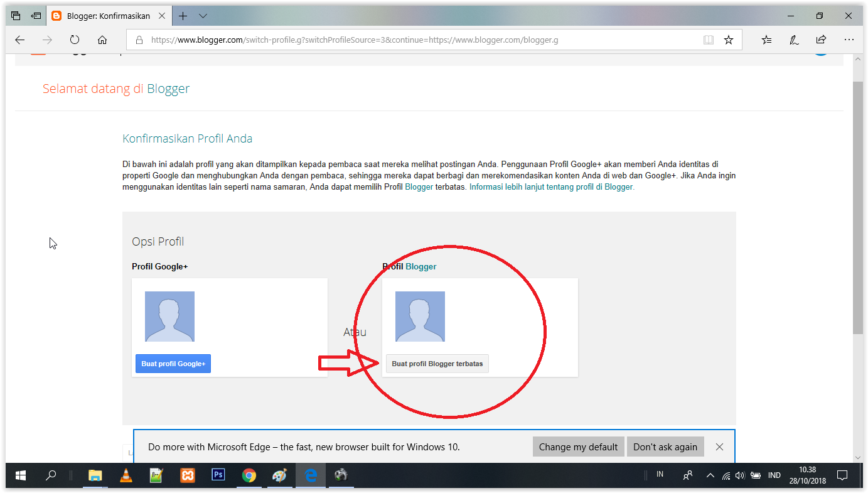Open Edge Settings and more ellipsis
Screen dimensions: 868x493
coord(849,40)
